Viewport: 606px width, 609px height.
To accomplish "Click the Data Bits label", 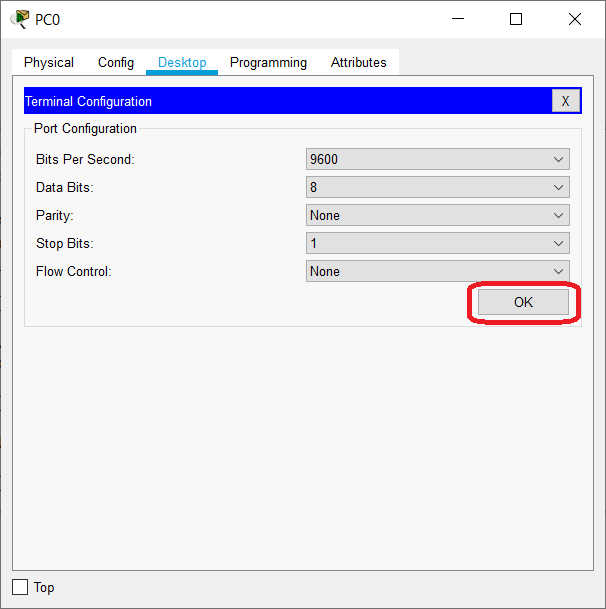I will pyautogui.click(x=64, y=187).
